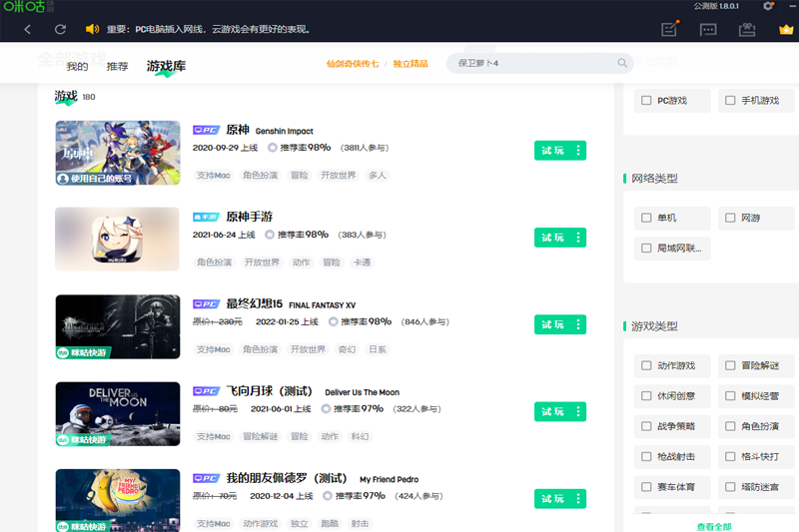Minimize the window using the dash button

pyautogui.click(x=793, y=6)
